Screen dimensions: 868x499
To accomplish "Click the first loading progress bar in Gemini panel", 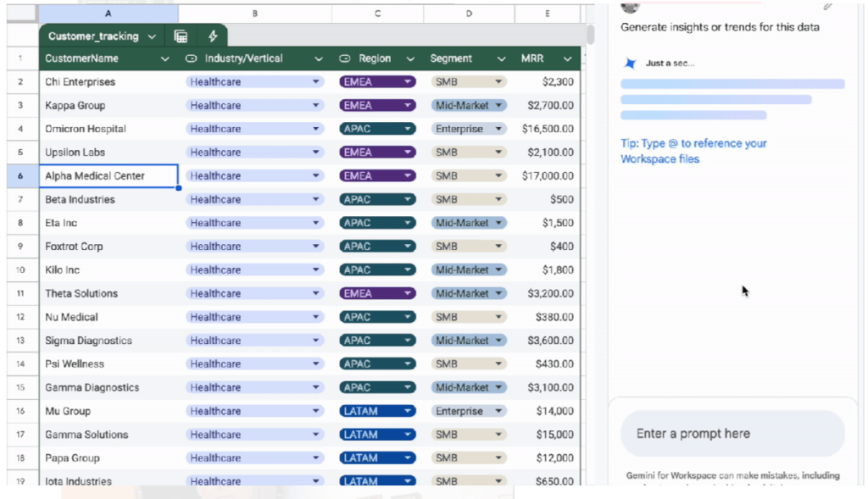I will (x=732, y=83).
